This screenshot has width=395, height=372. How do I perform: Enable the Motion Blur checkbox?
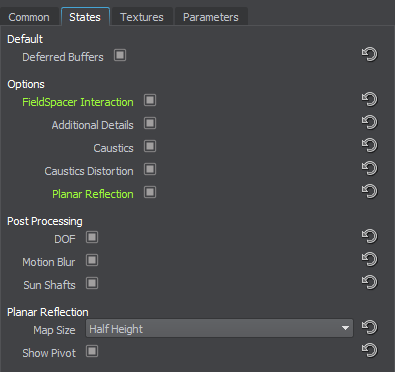(x=92, y=260)
